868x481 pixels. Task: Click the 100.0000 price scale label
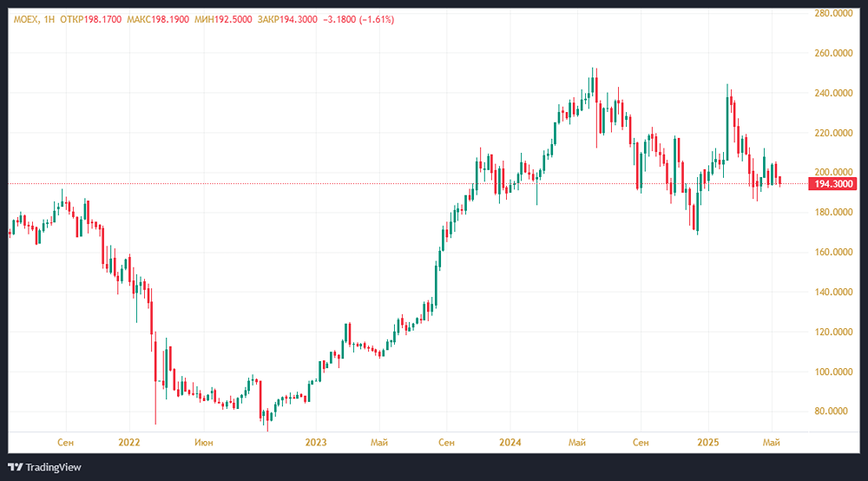click(x=832, y=372)
